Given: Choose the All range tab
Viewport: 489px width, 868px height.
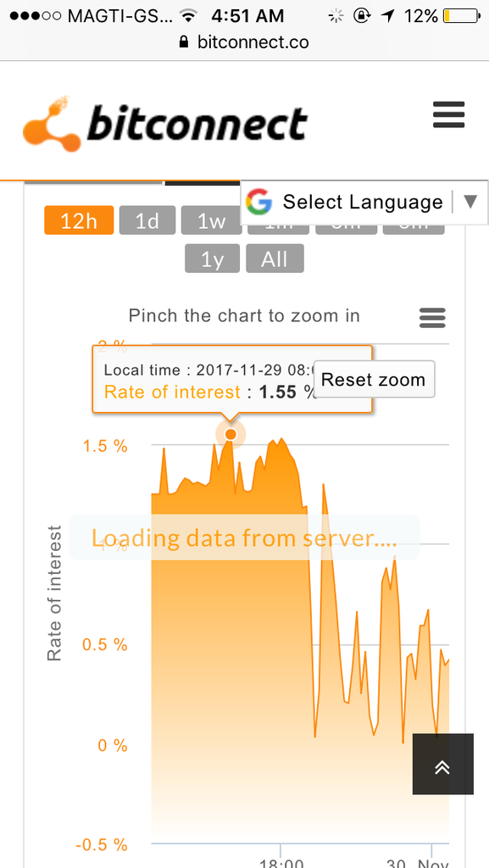Looking at the screenshot, I should (x=275, y=259).
